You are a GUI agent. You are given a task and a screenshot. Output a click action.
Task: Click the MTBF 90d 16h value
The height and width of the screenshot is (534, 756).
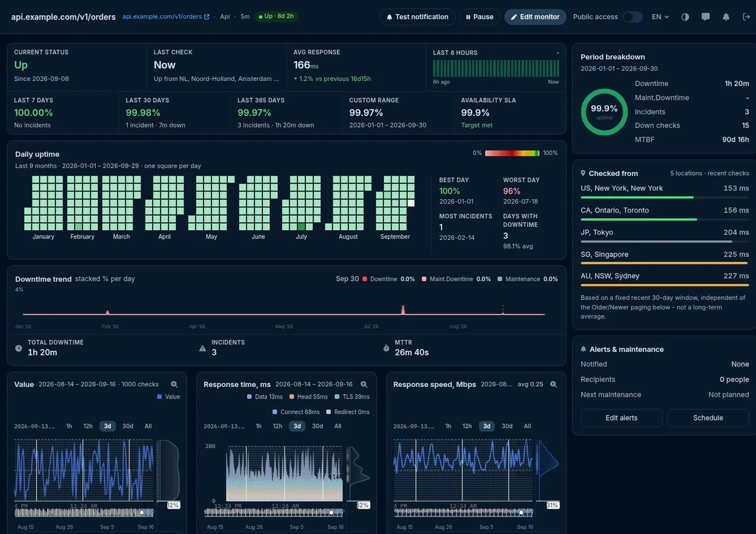coord(736,139)
